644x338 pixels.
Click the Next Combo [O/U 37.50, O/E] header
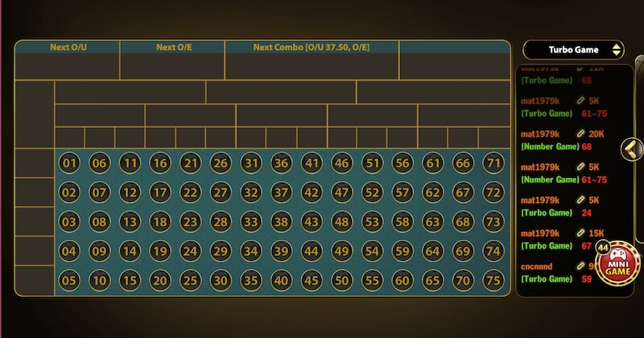point(312,47)
